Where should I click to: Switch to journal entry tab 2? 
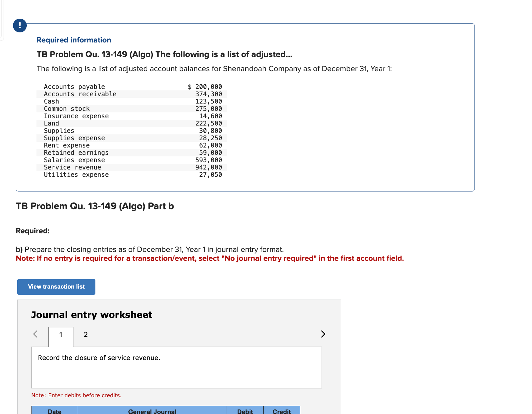[85, 334]
